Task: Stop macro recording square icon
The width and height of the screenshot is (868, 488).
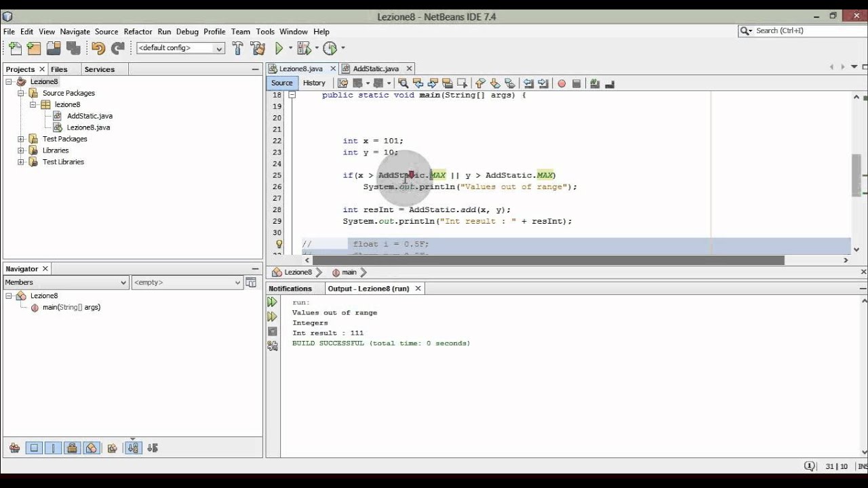Action: 576,83
